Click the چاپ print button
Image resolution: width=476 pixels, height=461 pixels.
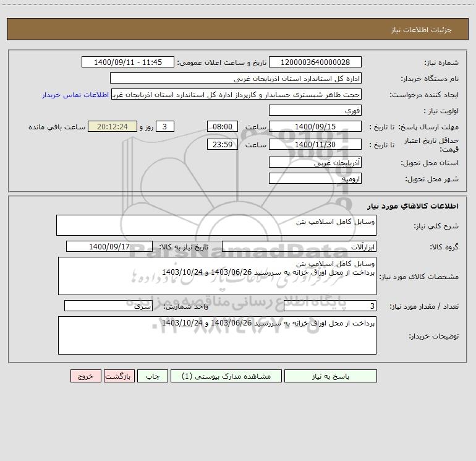[153, 376]
